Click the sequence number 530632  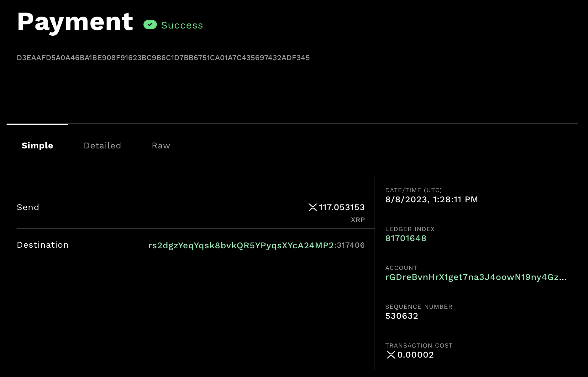(402, 316)
